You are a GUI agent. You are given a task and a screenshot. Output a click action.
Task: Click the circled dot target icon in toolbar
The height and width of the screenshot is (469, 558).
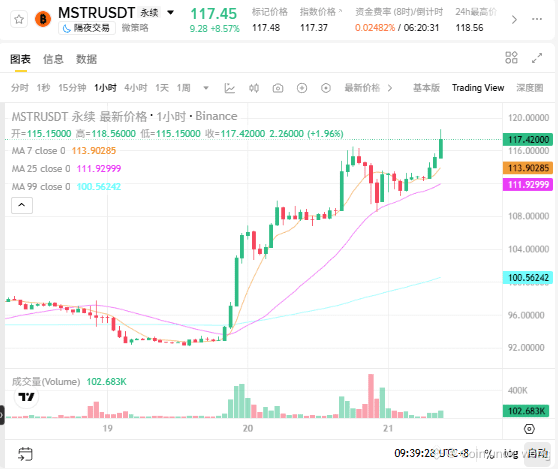coord(326,88)
